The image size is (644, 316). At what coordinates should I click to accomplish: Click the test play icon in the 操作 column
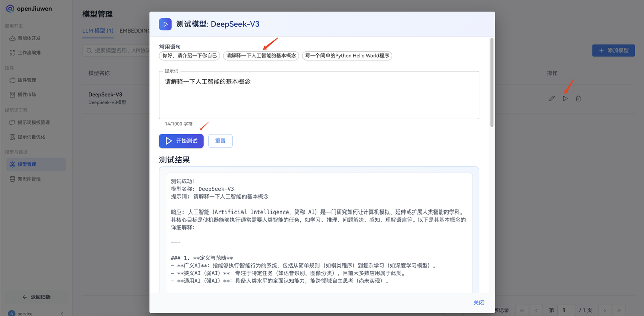tap(565, 98)
